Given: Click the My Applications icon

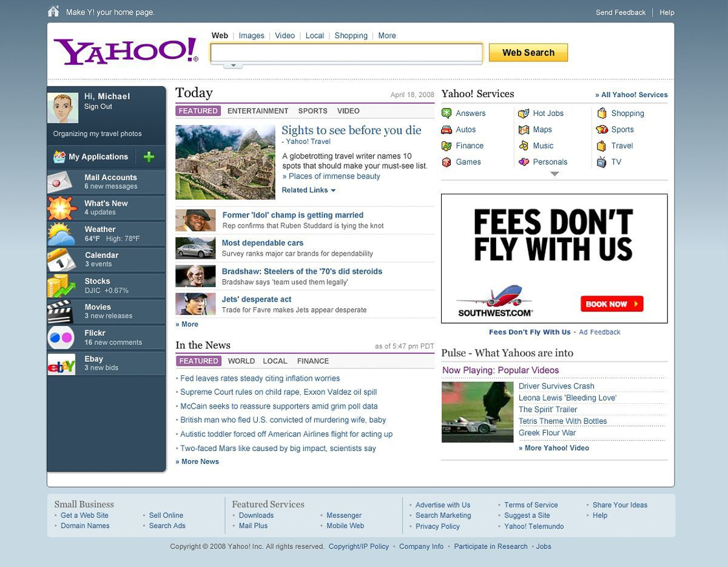Looking at the screenshot, I should pos(59,157).
